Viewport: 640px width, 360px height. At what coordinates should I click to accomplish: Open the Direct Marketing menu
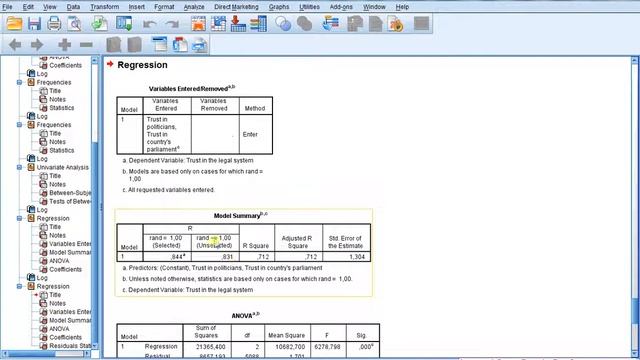tap(236, 7)
